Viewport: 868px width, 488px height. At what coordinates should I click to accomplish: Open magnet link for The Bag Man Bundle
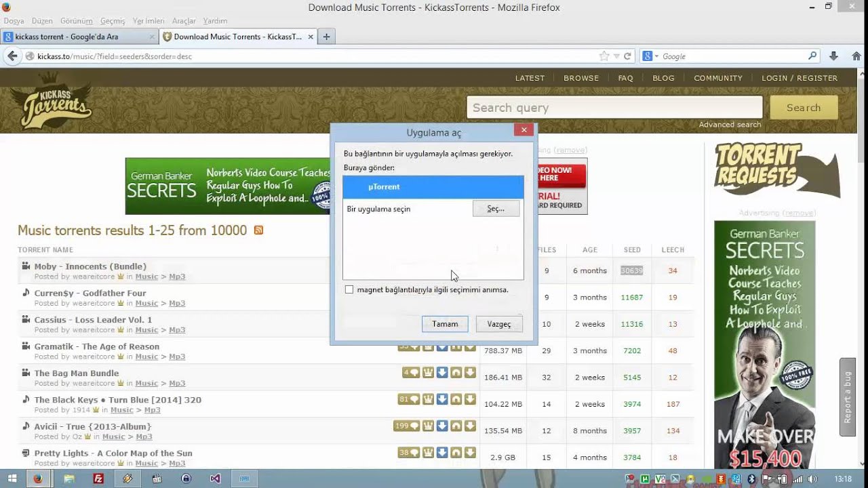pos(456,372)
